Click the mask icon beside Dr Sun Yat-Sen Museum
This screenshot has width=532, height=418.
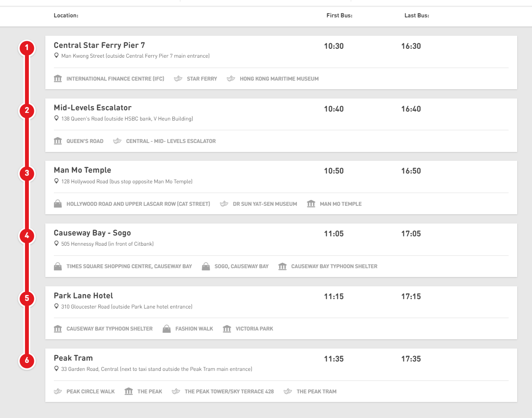coord(224,204)
